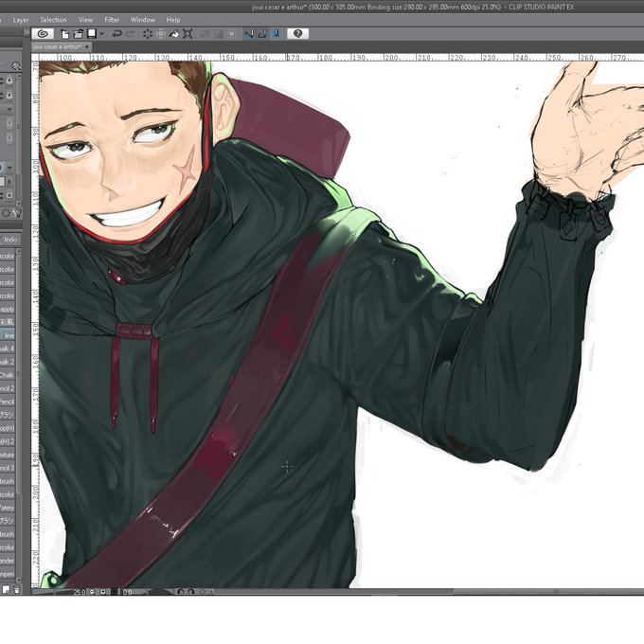Select the Chalk 4 brush
Screen dimensions: 644x644
coord(8,349)
